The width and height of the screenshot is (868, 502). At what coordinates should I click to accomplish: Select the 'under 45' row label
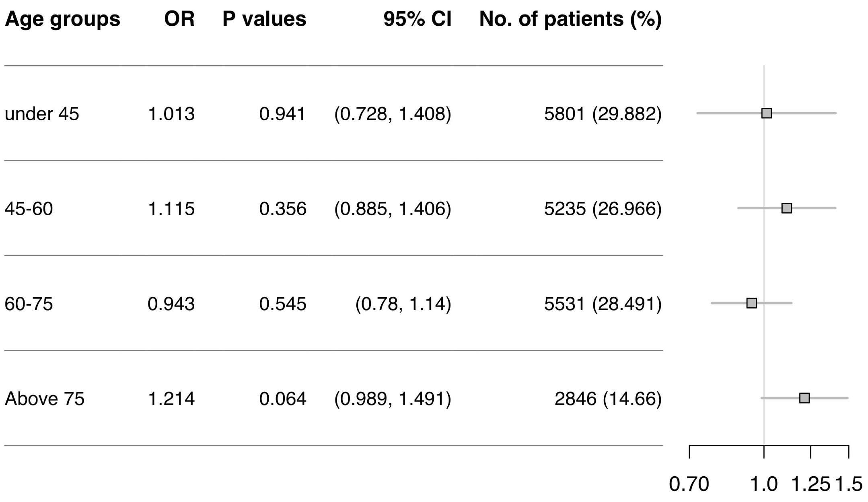(x=42, y=114)
